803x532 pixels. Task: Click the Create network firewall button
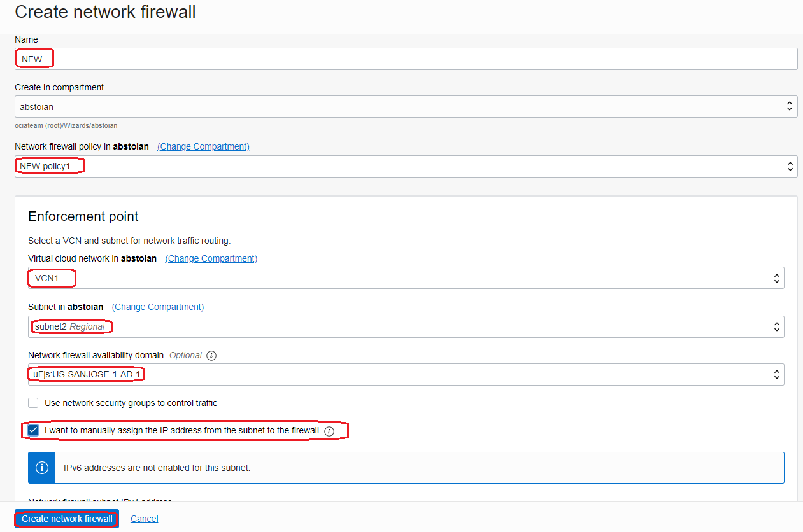tap(67, 519)
